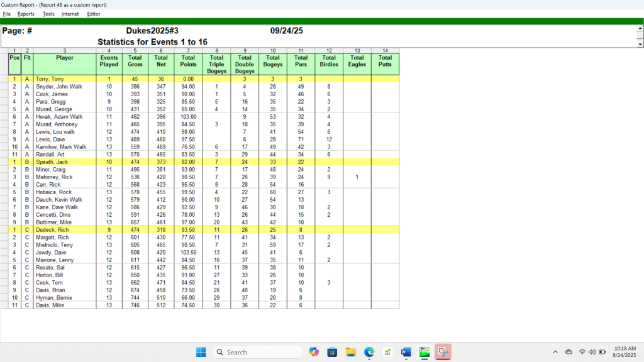Screen dimensions: 644x362
Task: Open Copilot from the taskbar
Action: click(314, 352)
